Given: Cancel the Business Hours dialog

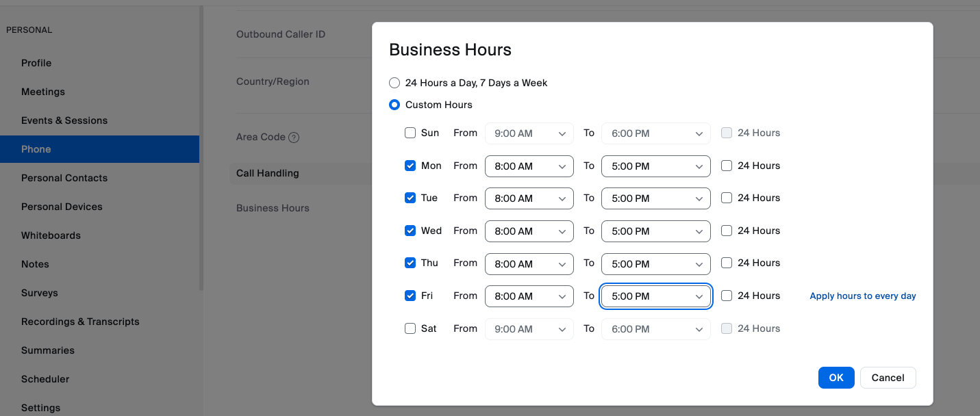Looking at the screenshot, I should [x=888, y=378].
